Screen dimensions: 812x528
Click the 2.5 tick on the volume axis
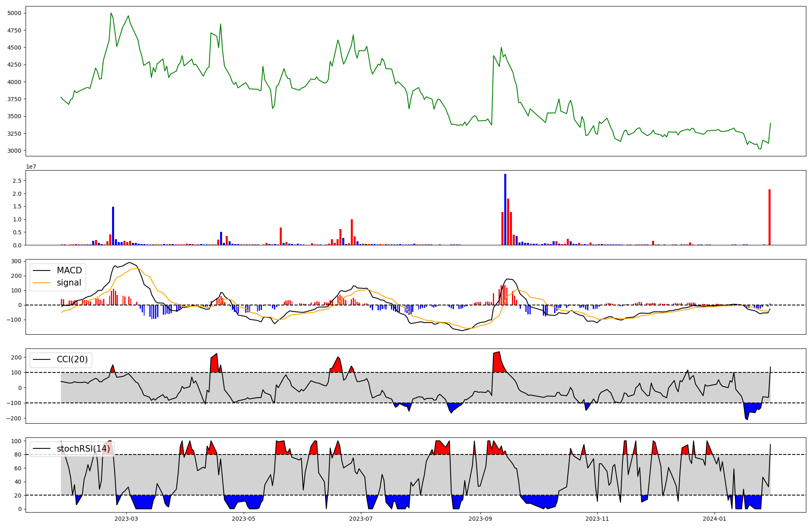[x=17, y=181]
